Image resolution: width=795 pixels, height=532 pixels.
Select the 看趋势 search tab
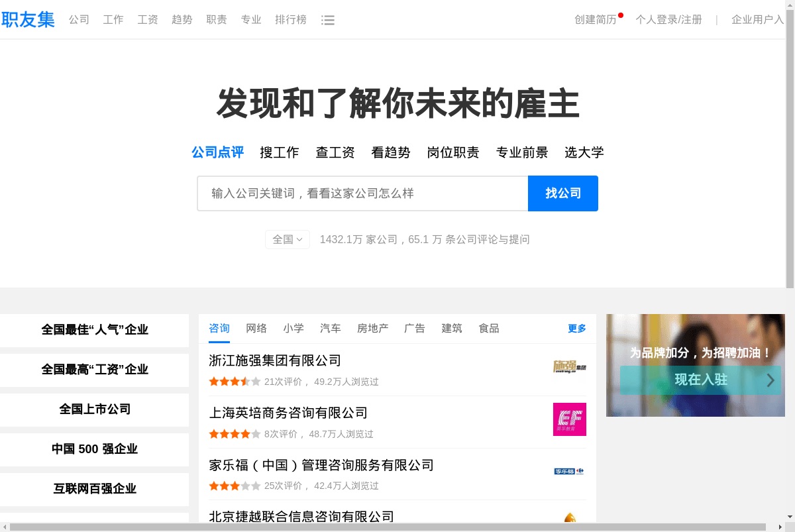pos(391,152)
